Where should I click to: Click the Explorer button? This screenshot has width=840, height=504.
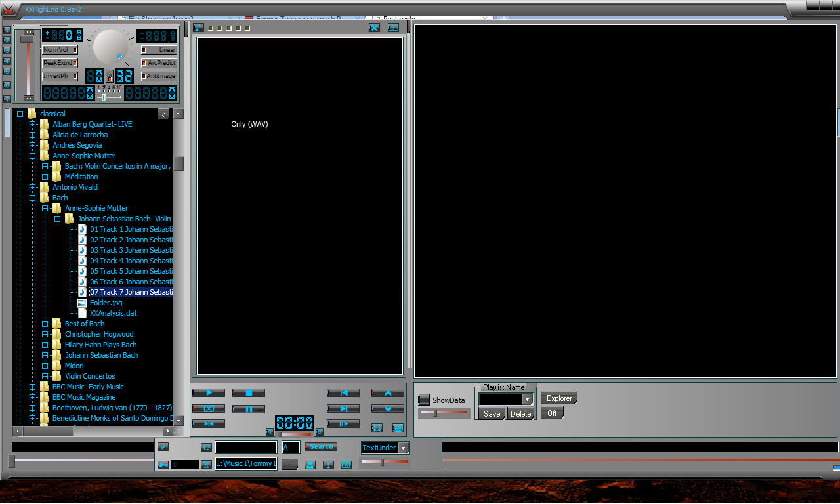(559, 398)
